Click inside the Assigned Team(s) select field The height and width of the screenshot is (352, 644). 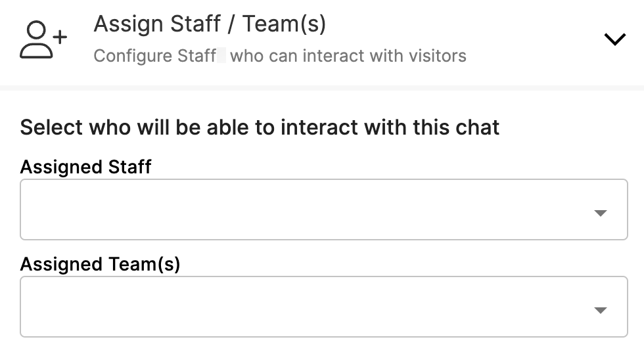coord(323,307)
